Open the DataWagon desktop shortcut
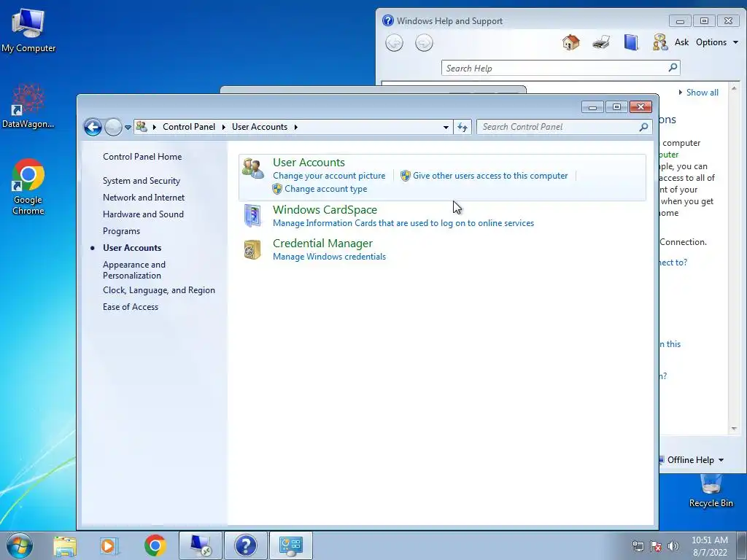 pos(28,106)
